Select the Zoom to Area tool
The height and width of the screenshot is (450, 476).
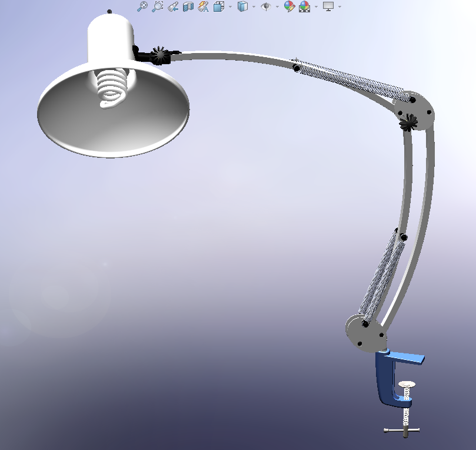158,6
